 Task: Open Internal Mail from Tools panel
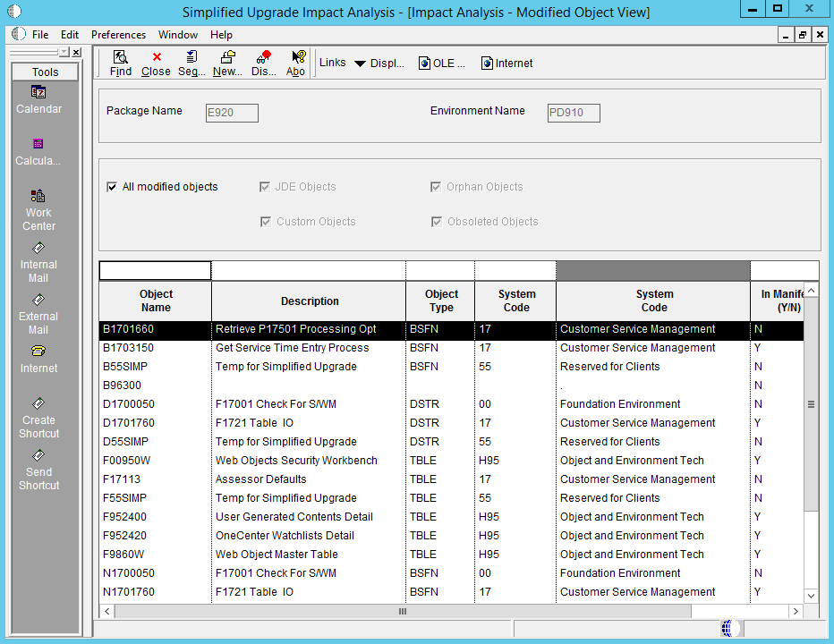[x=38, y=261]
